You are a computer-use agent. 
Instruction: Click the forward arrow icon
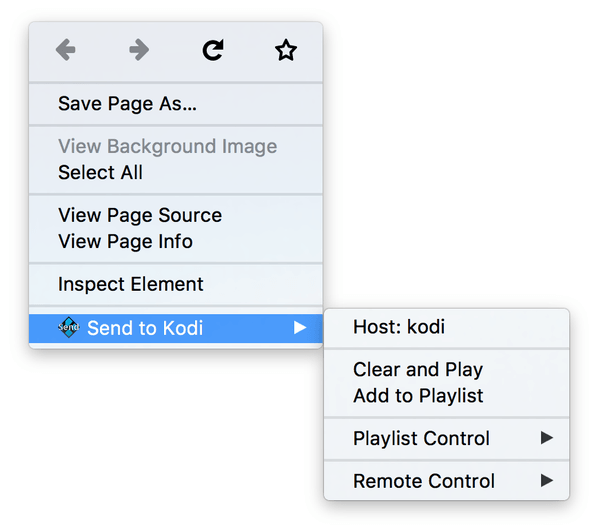[x=139, y=50]
